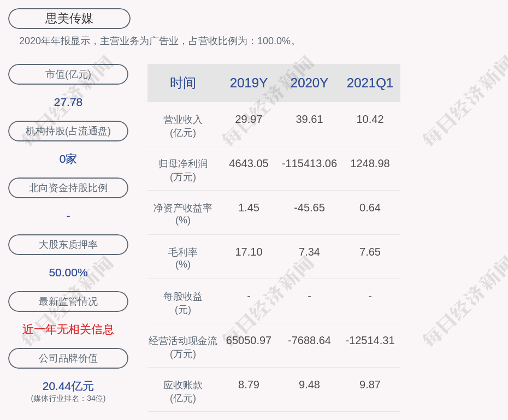The width and height of the screenshot is (508, 420).
Task: Click the 经营活动现金流(万元) row label
Action: [x=183, y=347]
